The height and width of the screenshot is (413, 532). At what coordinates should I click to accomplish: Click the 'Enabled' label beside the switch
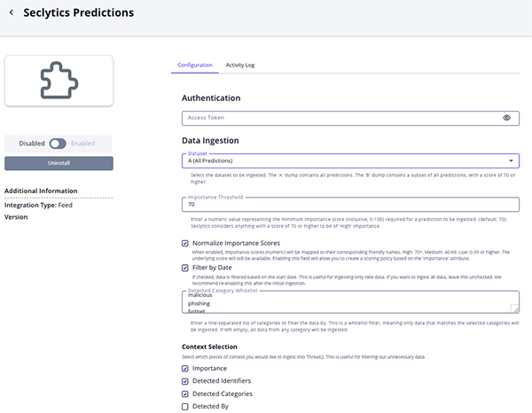(x=83, y=144)
